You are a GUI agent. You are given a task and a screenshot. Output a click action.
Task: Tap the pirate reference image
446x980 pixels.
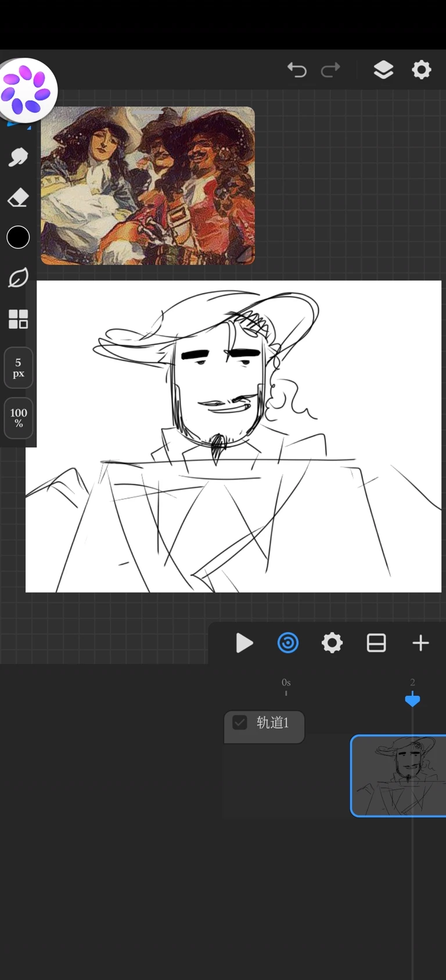pyautogui.click(x=148, y=185)
